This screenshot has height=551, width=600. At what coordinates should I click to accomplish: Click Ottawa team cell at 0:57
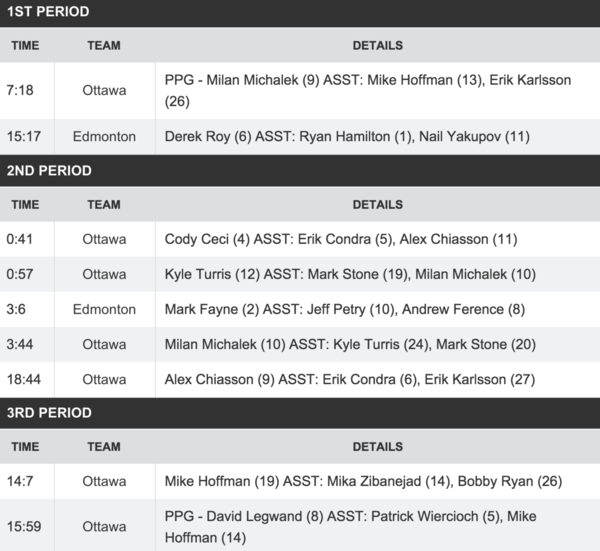pyautogui.click(x=104, y=274)
